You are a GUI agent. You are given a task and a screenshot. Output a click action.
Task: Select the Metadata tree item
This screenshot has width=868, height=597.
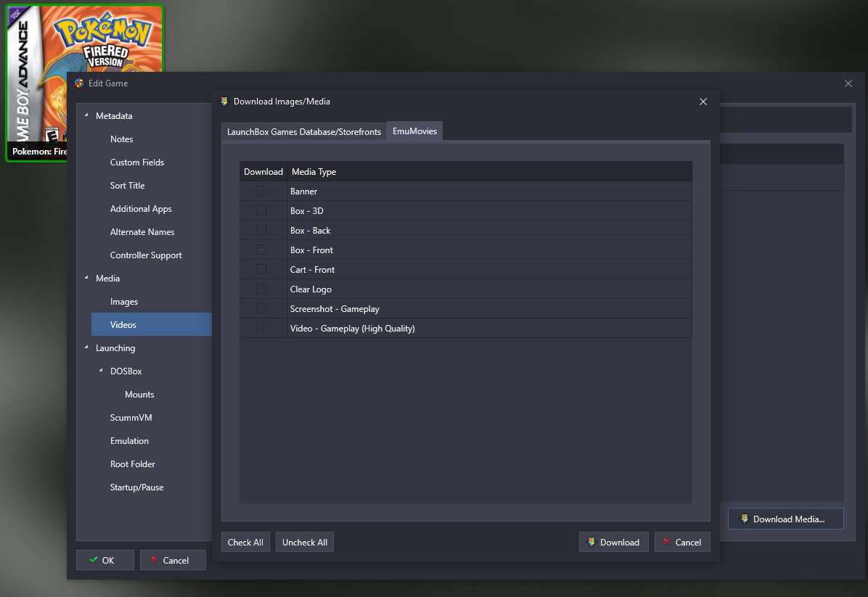point(114,115)
